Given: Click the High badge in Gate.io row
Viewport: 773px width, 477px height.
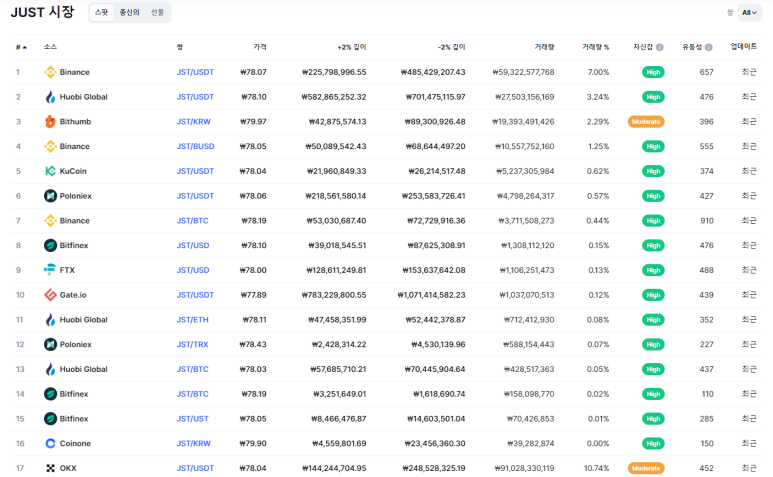Looking at the screenshot, I should (653, 295).
